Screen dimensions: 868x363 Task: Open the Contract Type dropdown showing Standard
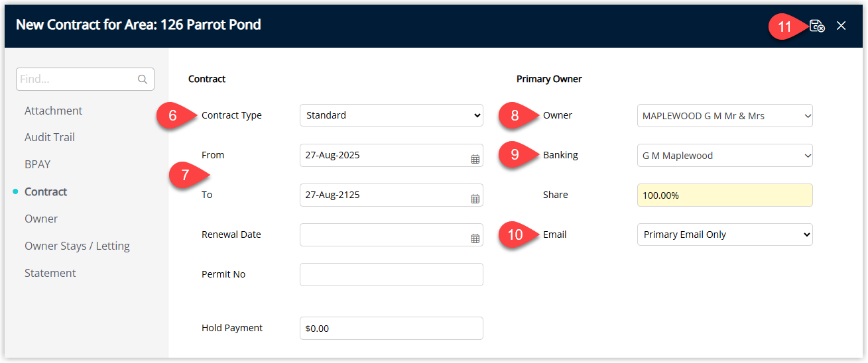pos(391,115)
